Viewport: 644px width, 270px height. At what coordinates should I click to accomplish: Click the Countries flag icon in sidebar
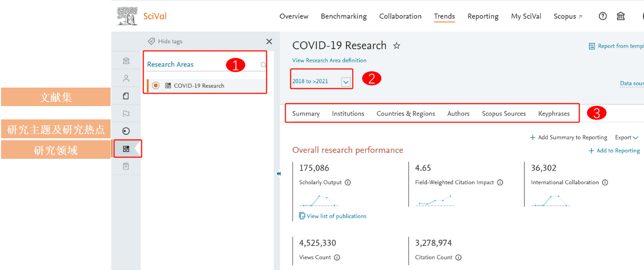coord(126,114)
